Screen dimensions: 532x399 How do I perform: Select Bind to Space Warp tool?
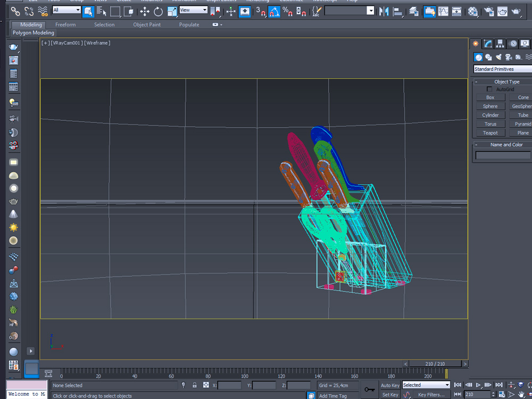tap(43, 11)
